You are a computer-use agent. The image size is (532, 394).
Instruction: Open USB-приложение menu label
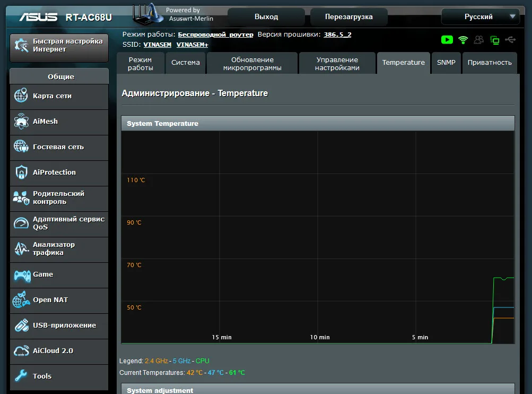coord(65,326)
